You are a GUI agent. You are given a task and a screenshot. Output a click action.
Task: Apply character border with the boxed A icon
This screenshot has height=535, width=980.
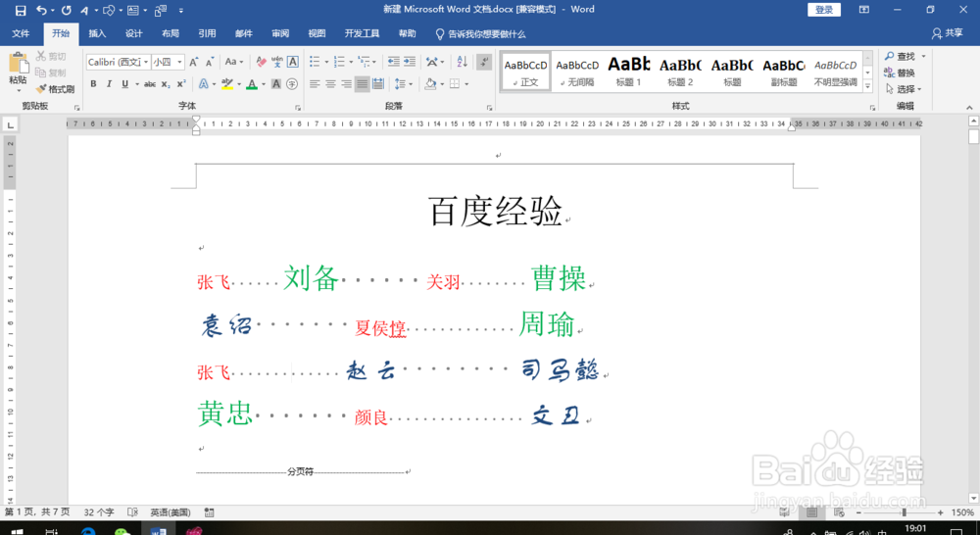pyautogui.click(x=292, y=62)
